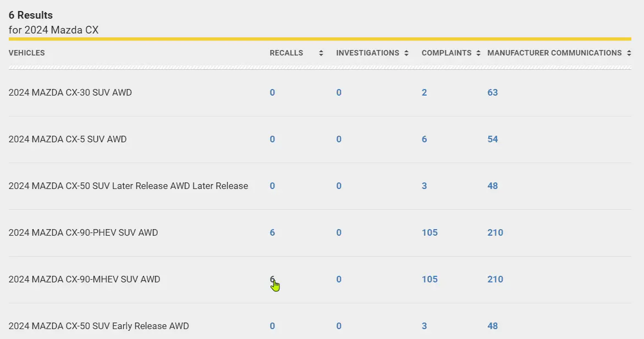View CX-5 complaints count 6
The image size is (644, 339).
click(x=424, y=139)
